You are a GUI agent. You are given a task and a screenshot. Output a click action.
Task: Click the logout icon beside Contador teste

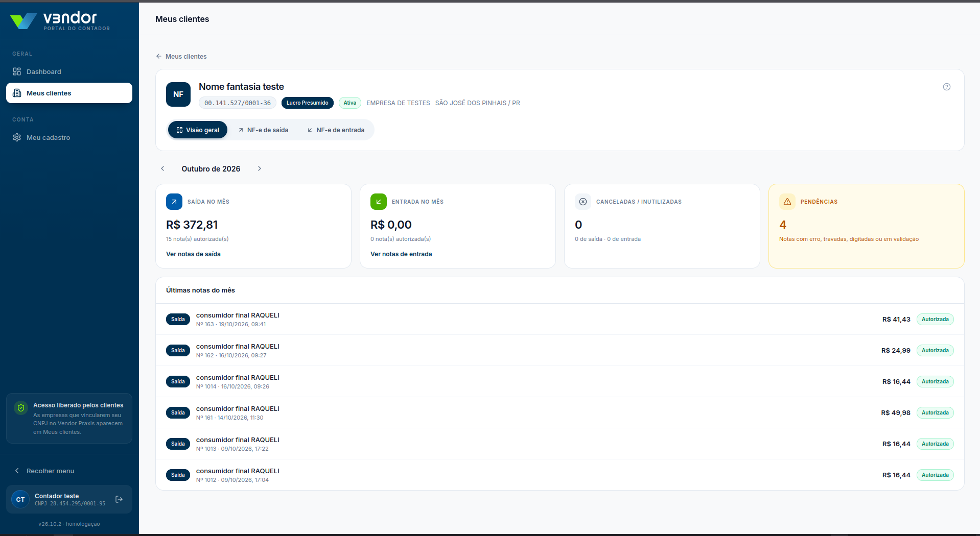click(119, 499)
